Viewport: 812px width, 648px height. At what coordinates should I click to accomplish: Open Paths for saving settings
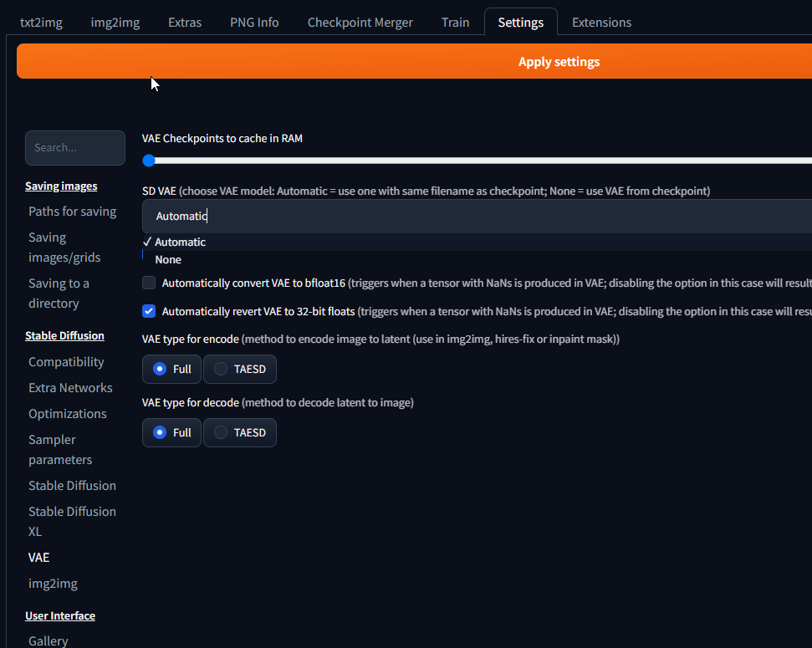pyautogui.click(x=73, y=212)
